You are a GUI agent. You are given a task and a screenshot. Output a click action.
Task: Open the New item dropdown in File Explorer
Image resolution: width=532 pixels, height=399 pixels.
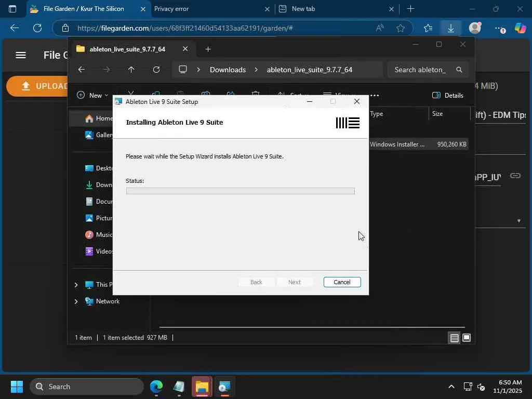coord(92,96)
